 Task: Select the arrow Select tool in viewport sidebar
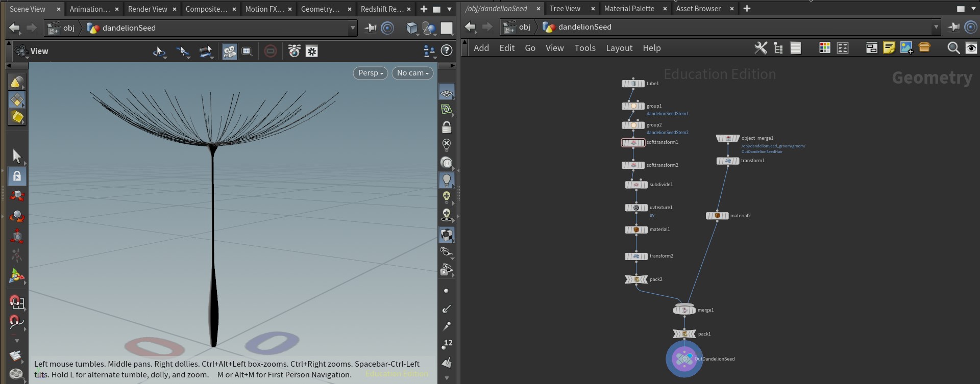coord(17,156)
